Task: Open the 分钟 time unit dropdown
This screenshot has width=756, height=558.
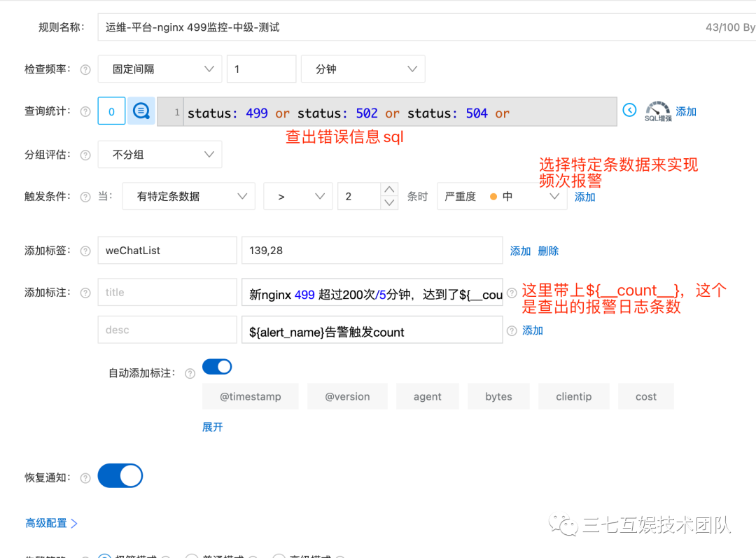Action: [363, 69]
